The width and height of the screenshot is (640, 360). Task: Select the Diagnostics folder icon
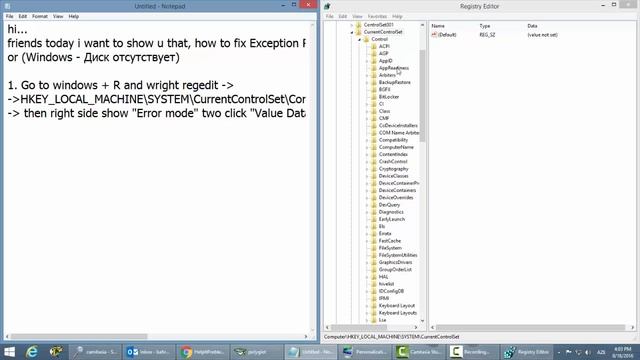pos(373,212)
